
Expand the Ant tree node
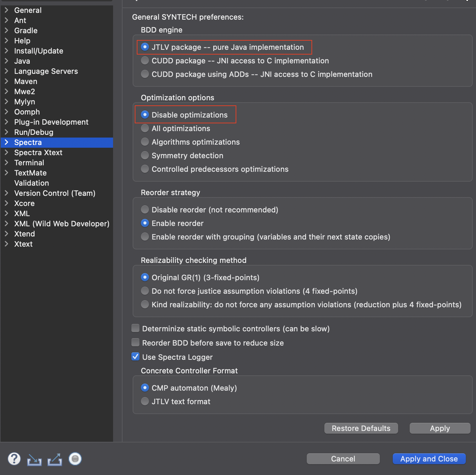pos(6,20)
